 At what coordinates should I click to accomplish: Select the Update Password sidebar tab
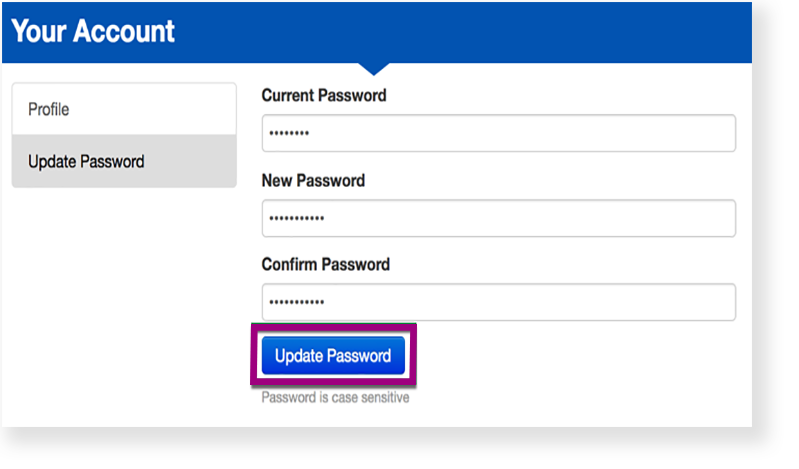pos(123,161)
